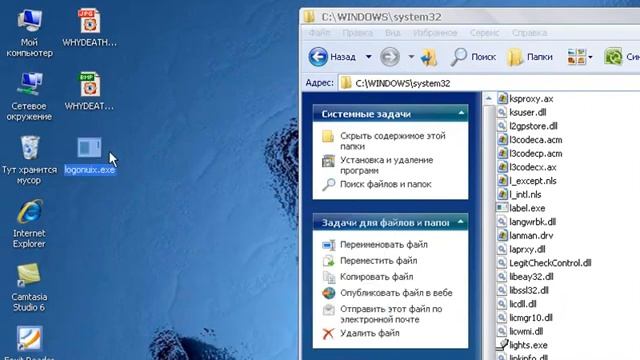Select file laprxy.dll
The image size is (640, 360).
pyautogui.click(x=521, y=249)
